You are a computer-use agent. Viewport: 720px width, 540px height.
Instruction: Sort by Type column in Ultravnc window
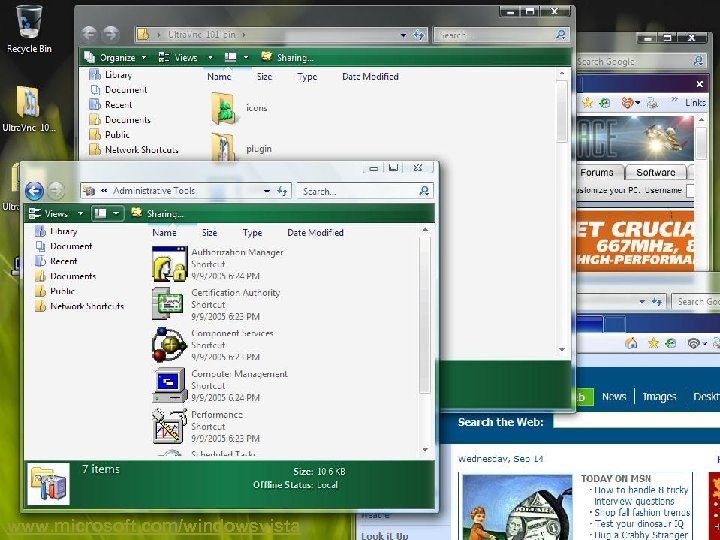click(x=307, y=77)
